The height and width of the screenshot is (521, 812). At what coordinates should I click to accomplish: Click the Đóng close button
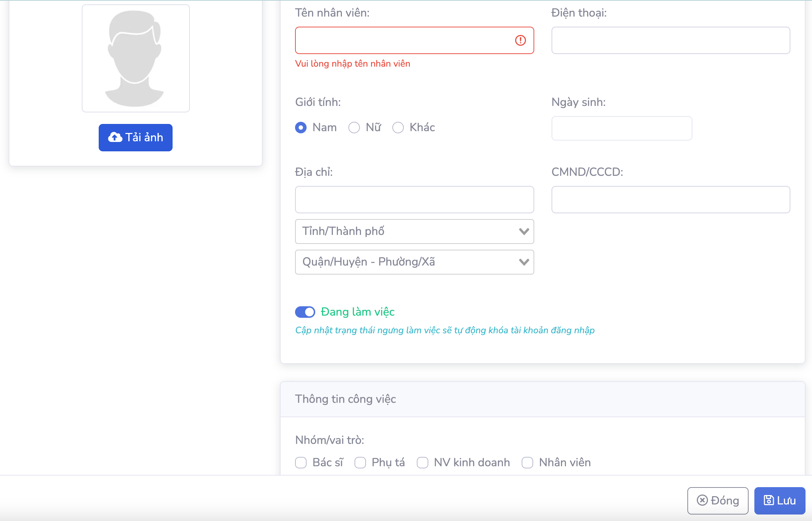click(x=718, y=500)
